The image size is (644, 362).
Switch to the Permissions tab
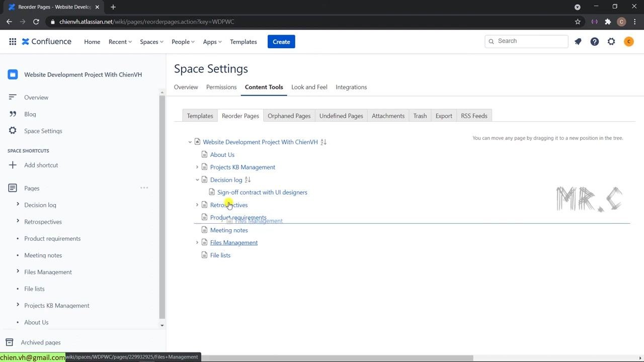coord(221,87)
